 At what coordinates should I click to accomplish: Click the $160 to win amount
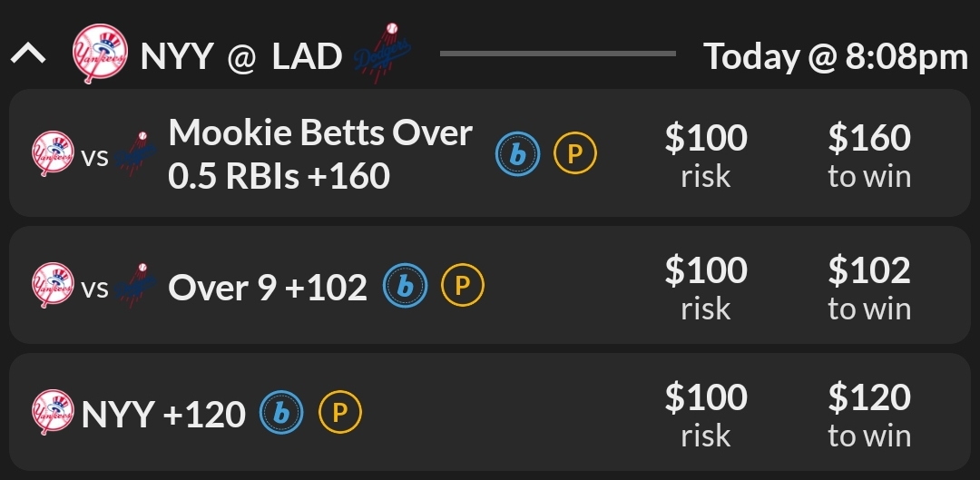point(868,154)
